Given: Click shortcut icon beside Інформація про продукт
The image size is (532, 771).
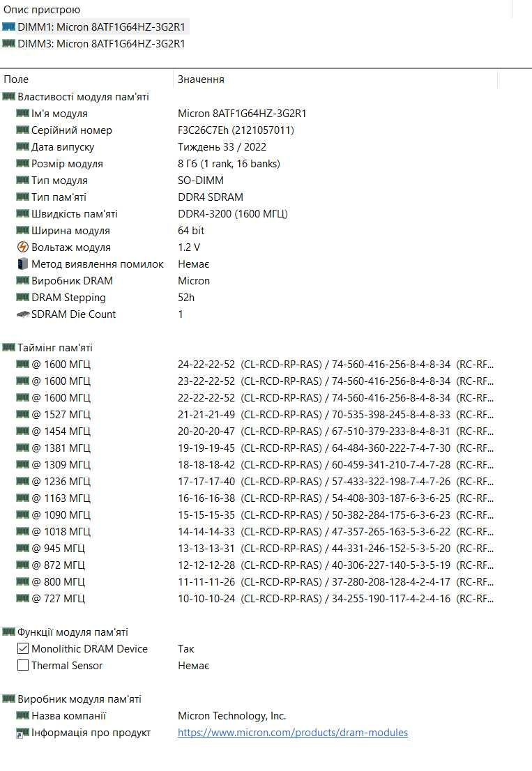Looking at the screenshot, I should point(22,733).
